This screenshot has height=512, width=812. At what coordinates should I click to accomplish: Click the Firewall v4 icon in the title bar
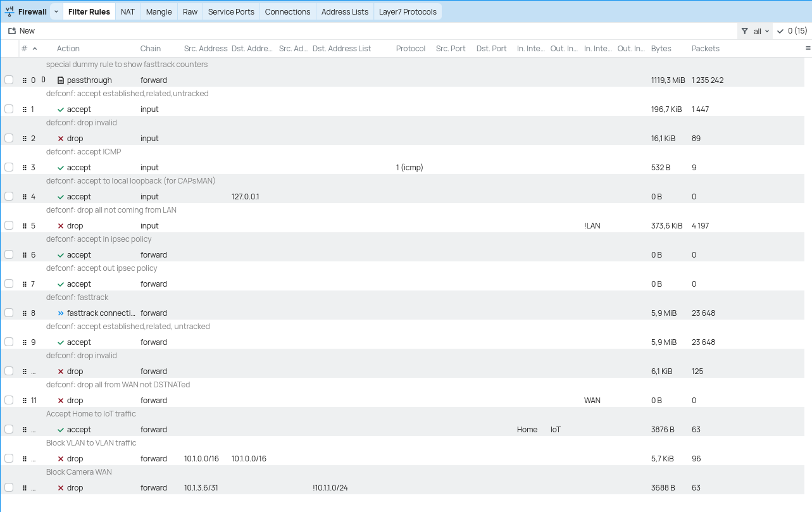9,11
